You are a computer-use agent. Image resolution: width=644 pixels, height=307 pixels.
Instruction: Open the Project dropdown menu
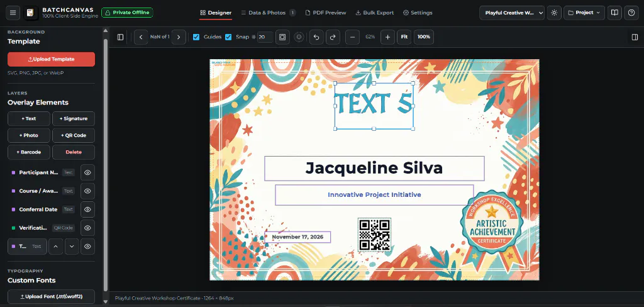[584, 13]
